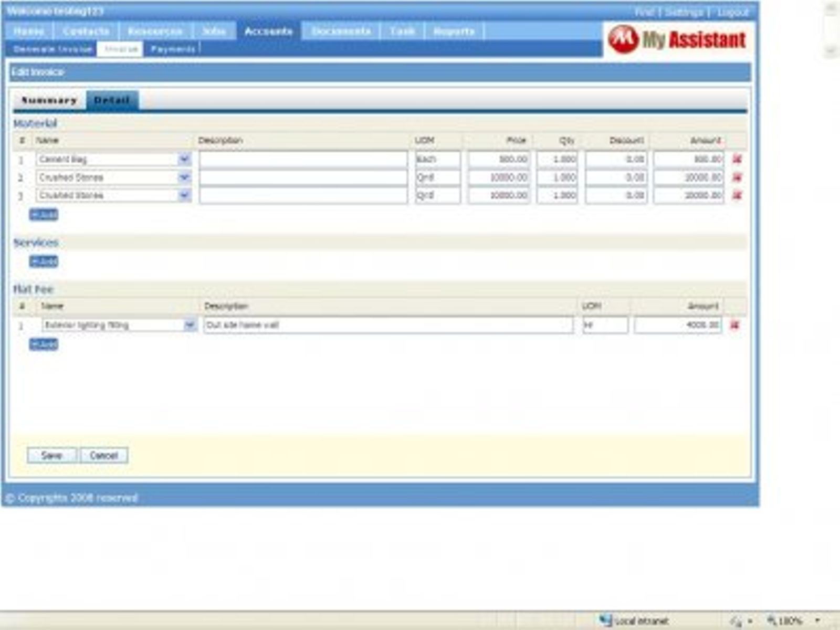This screenshot has width=840, height=630.
Task: Open the Resources tab
Action: (x=155, y=31)
